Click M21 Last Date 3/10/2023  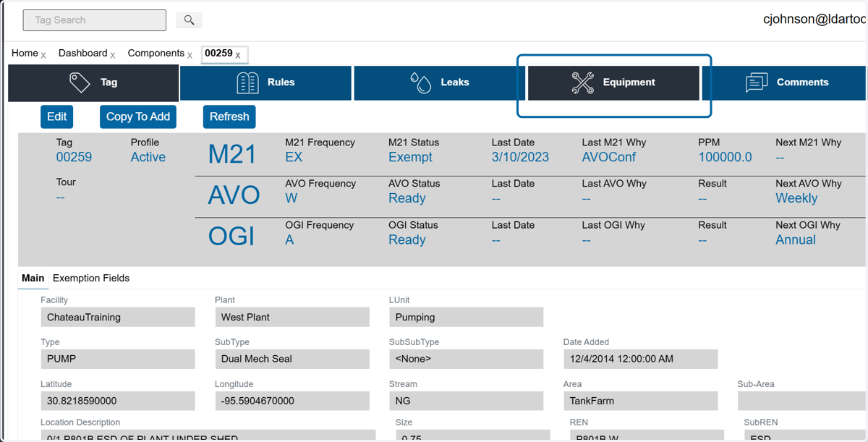coord(520,157)
